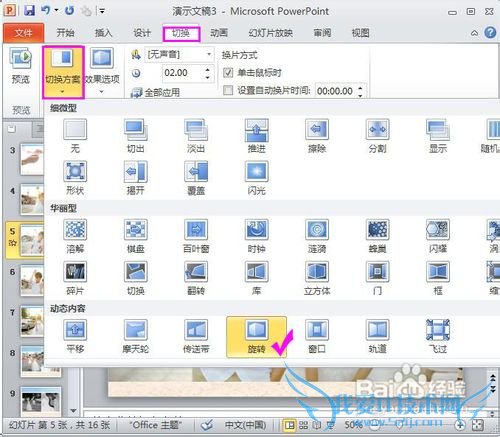Apply the 门 doors transition

(377, 279)
